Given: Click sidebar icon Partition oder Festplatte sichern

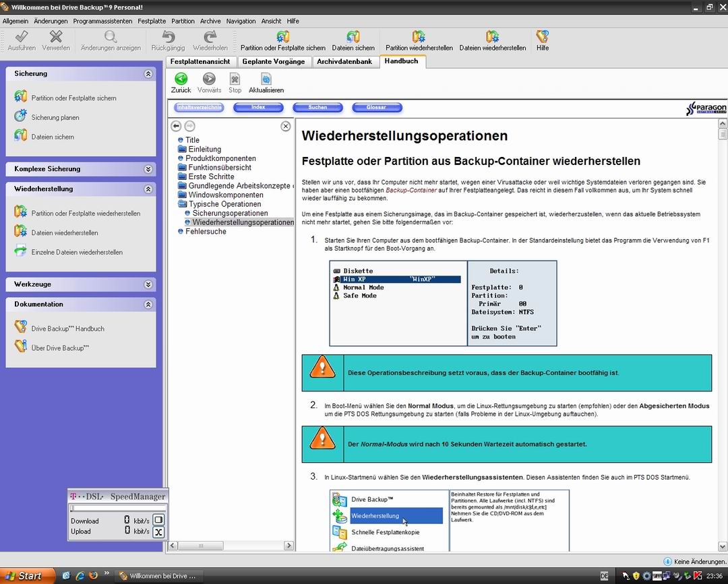Looking at the screenshot, I should point(20,96).
